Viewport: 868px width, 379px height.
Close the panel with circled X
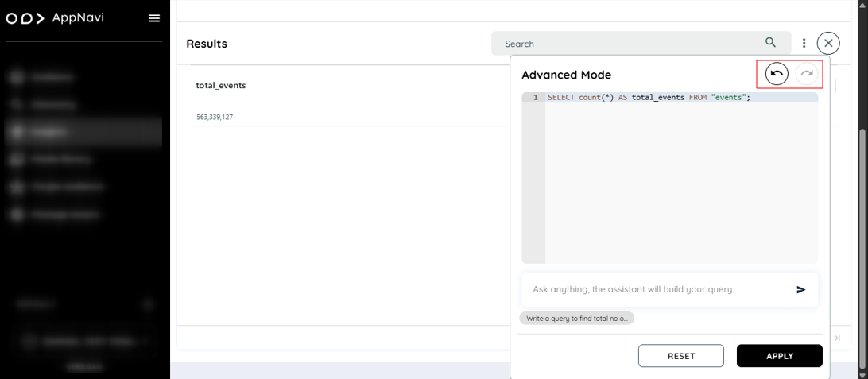click(x=828, y=43)
